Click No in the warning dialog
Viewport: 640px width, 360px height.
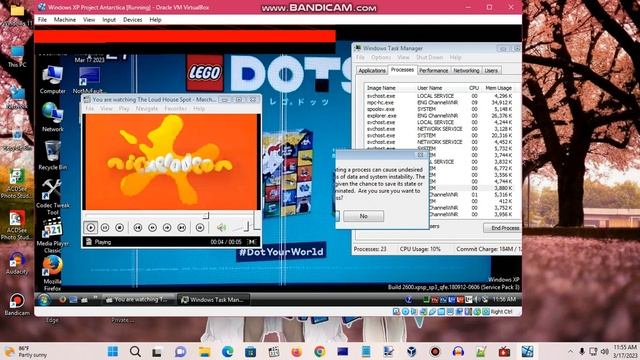tap(363, 216)
